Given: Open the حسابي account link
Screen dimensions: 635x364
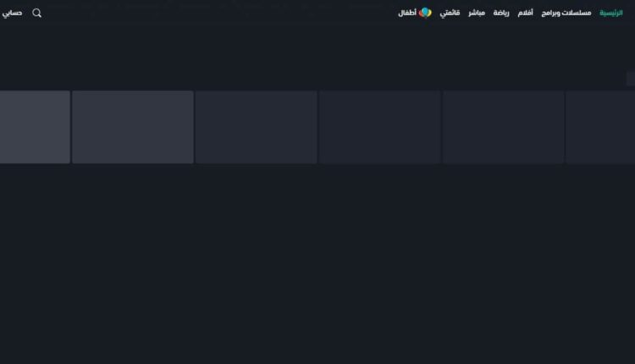Looking at the screenshot, I should 12,13.
